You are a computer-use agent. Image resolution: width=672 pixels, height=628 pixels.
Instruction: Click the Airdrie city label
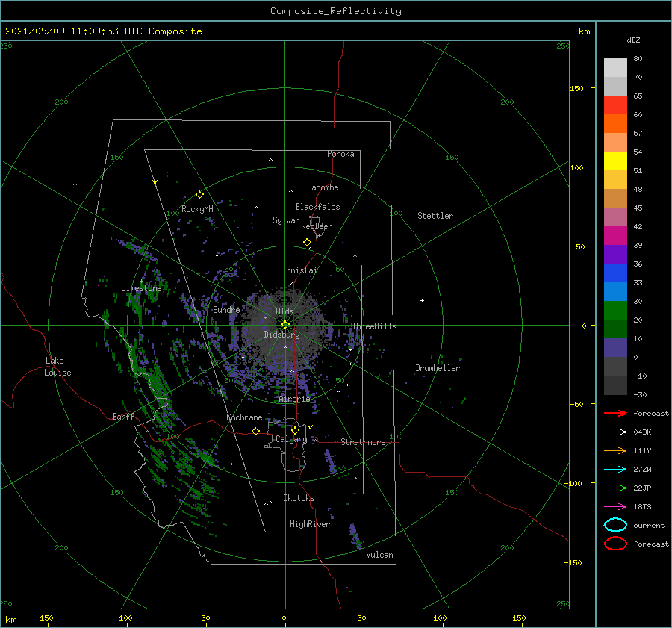tap(294, 399)
